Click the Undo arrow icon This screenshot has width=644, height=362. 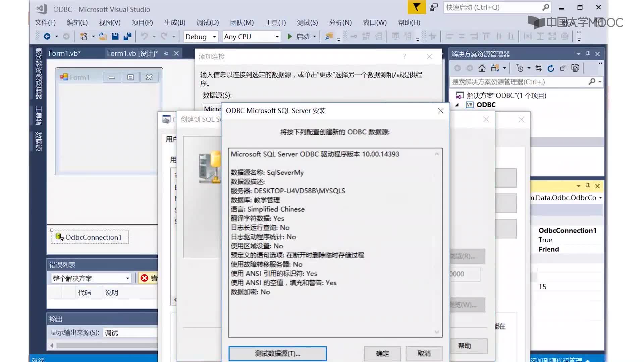tap(144, 36)
